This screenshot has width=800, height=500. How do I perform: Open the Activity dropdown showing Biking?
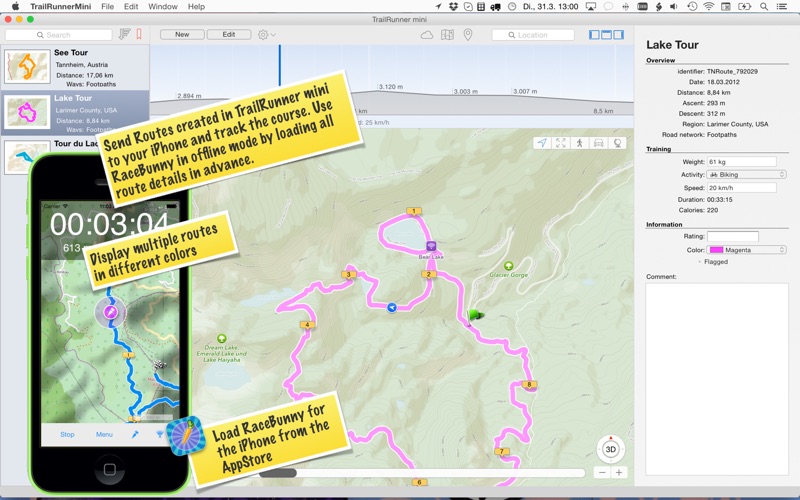(746, 174)
